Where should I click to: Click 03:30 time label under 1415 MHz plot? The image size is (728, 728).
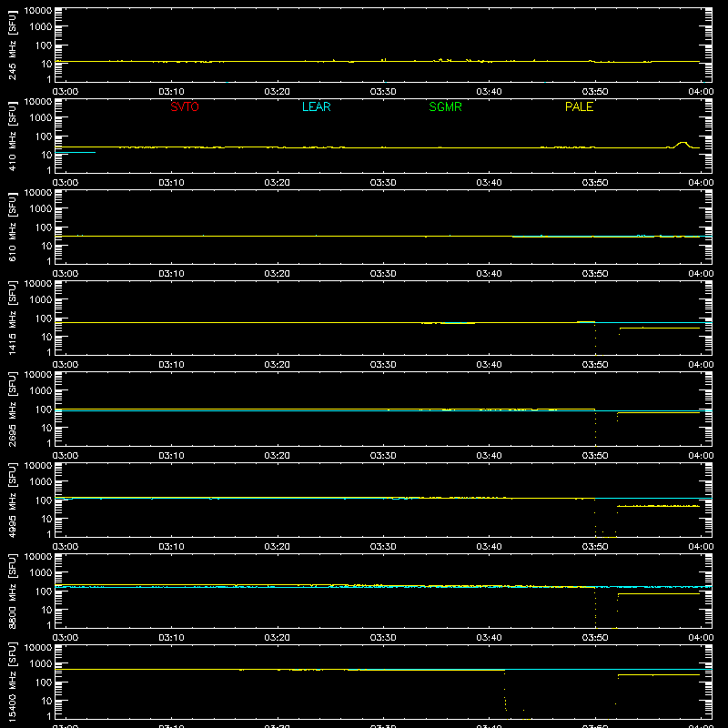[383, 365]
